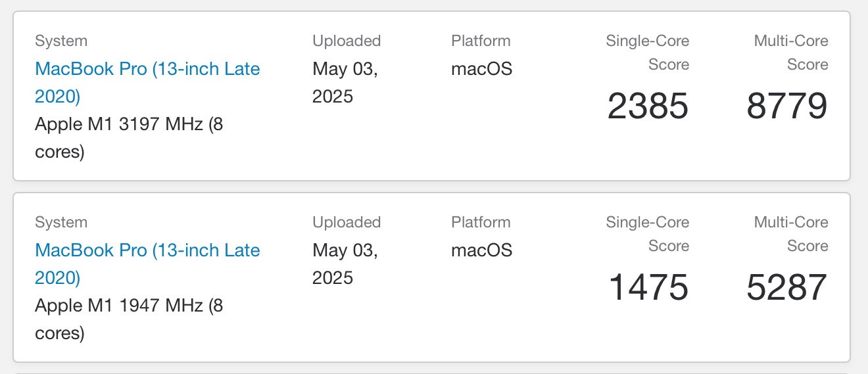Viewport: 868px width, 374px height.
Task: Select macOS platform text in the 8779 result
Action: click(481, 69)
